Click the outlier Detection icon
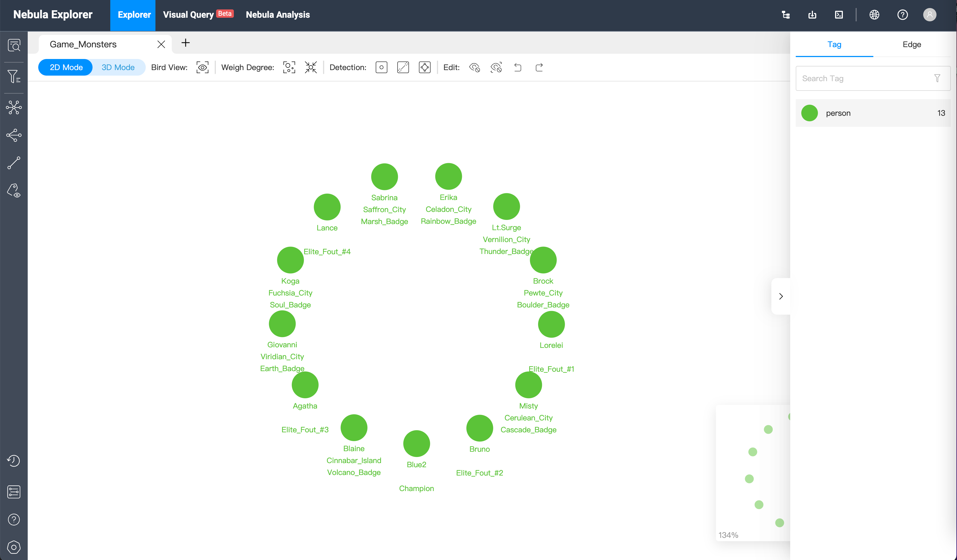 [381, 68]
